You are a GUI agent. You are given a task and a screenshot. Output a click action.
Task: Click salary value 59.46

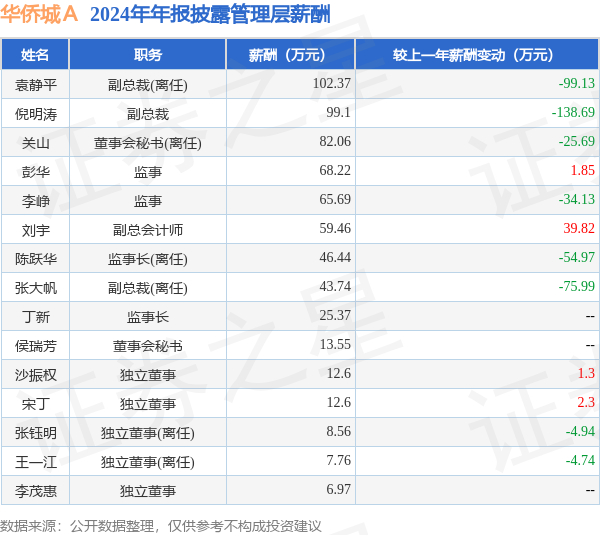(x=335, y=228)
